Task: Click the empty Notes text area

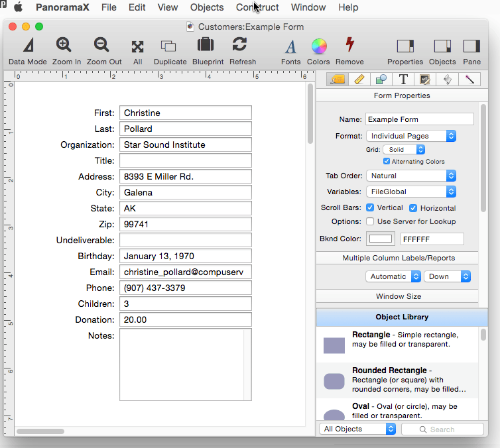Action: pyautogui.click(x=186, y=364)
